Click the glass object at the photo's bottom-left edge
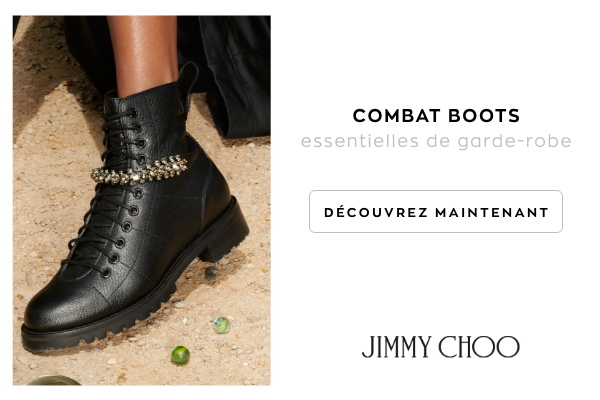This screenshot has height=400, width=600. click(x=53, y=380)
